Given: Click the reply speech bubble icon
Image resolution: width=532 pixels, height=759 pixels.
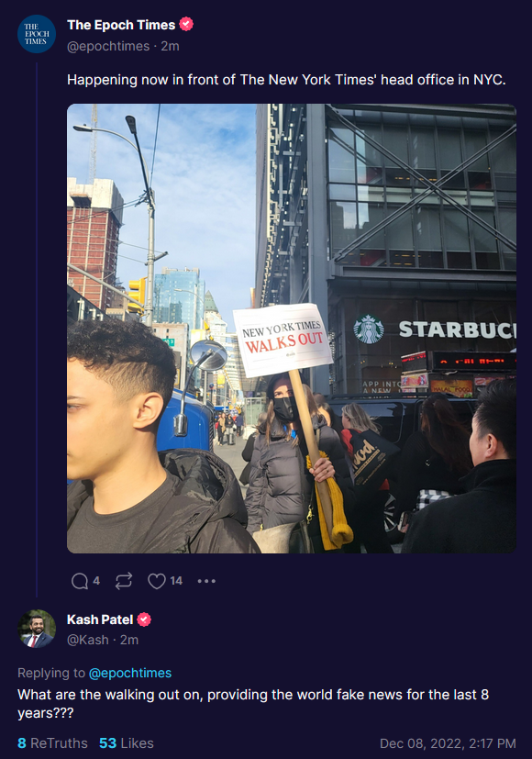Looking at the screenshot, I should (80, 581).
